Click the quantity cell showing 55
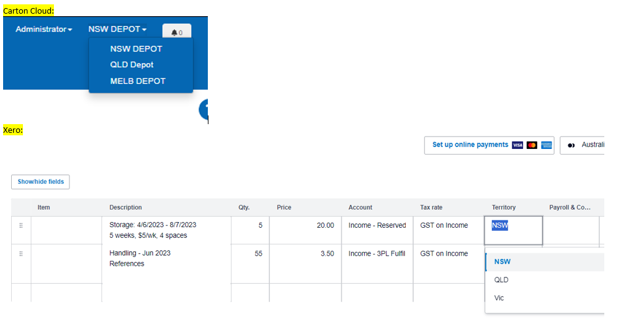The height and width of the screenshot is (324, 644). (249, 254)
